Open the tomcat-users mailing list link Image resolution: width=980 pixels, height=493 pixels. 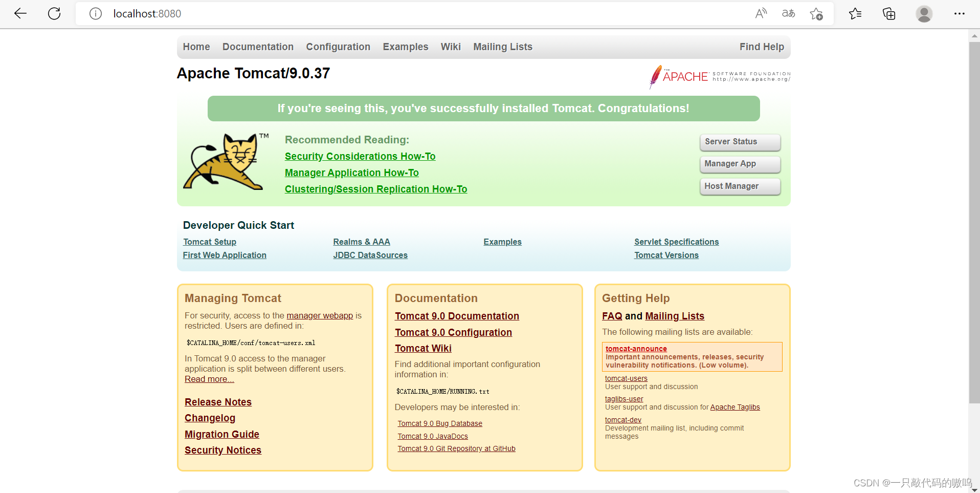pyautogui.click(x=626, y=379)
